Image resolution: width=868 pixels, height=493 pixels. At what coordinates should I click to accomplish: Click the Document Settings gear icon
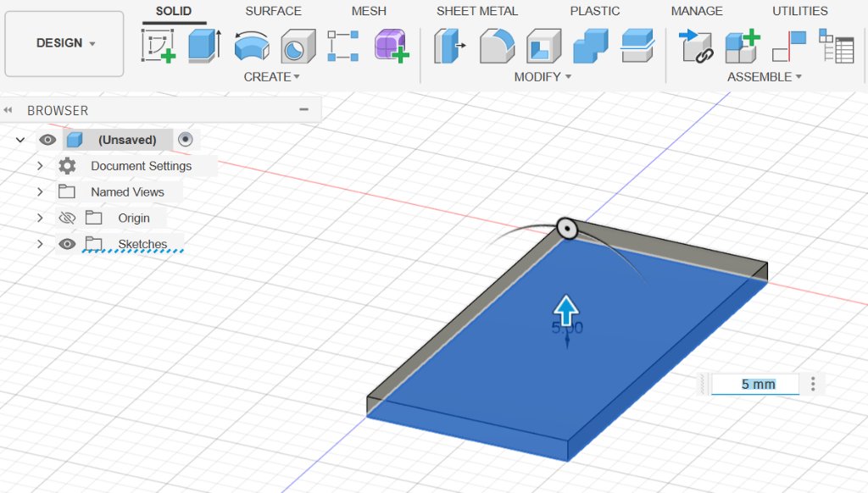68,166
